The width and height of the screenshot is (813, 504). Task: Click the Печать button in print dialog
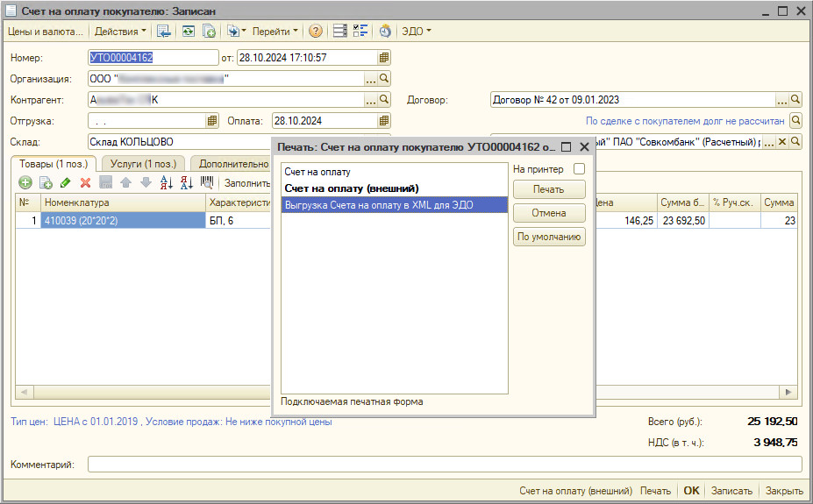tap(549, 189)
